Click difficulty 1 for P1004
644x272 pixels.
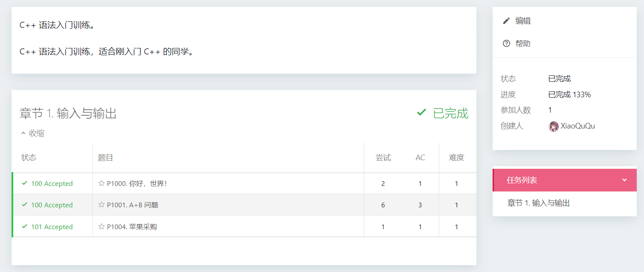tap(456, 226)
